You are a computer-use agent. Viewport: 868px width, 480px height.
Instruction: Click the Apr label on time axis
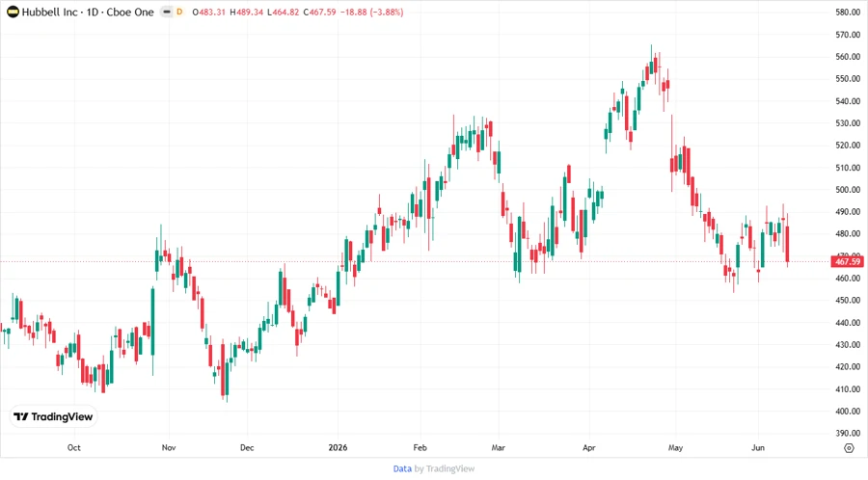[x=589, y=447]
